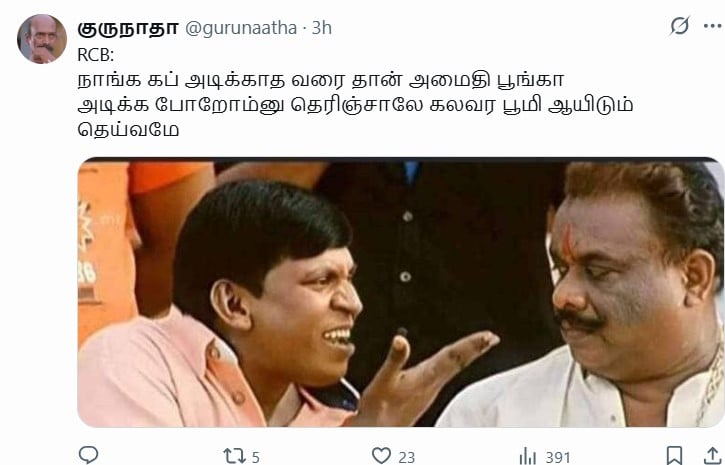This screenshot has width=725, height=465.
Task: Bookmark this RCB tweet
Action: pyautogui.click(x=674, y=455)
